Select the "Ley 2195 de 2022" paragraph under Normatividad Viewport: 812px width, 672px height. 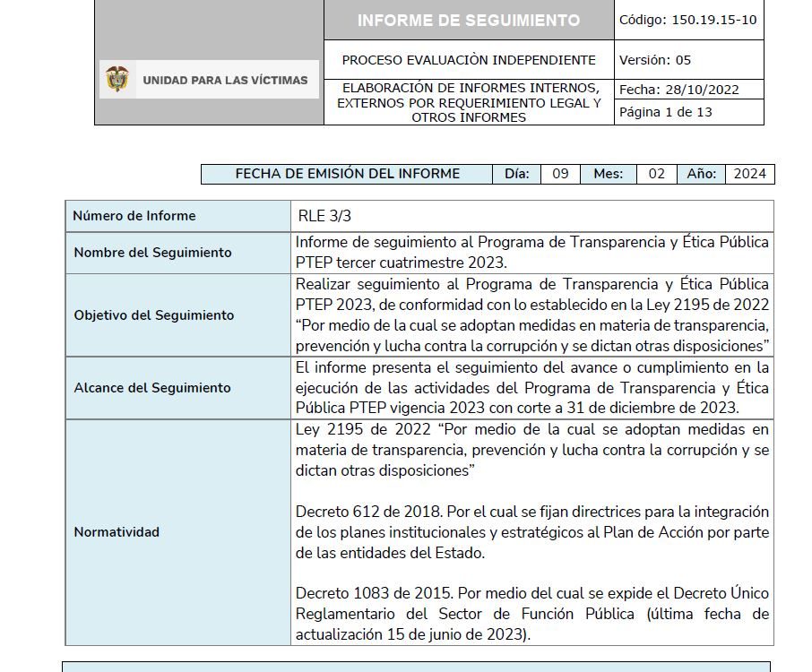531,450
